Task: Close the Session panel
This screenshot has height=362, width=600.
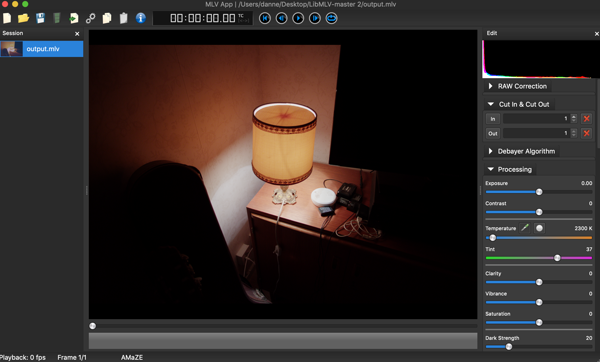Action: pos(77,34)
